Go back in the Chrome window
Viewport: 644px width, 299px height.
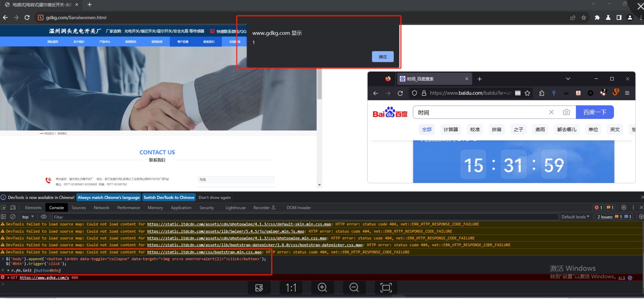pos(5,17)
